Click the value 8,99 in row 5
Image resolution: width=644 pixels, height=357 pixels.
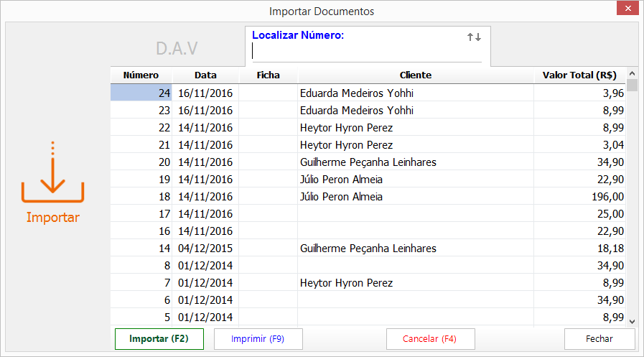(613, 317)
